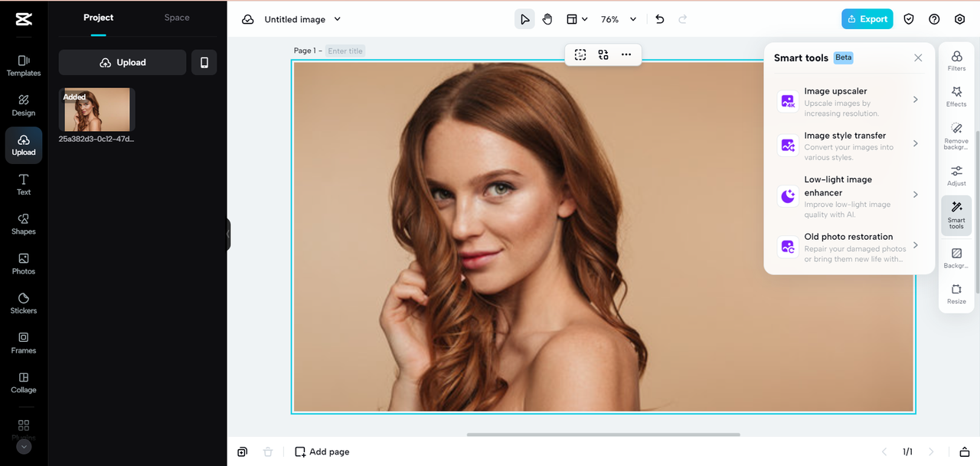Collapse the left panel handle
The image size is (980, 466).
point(228,235)
